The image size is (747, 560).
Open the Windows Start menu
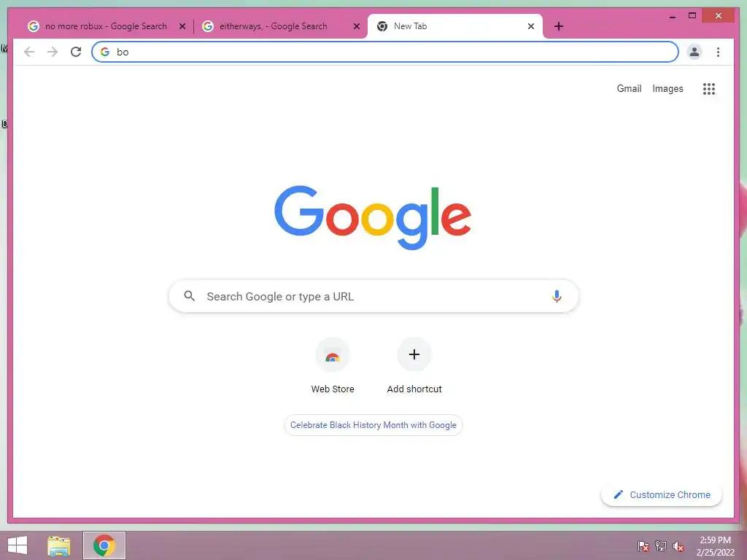point(18,545)
